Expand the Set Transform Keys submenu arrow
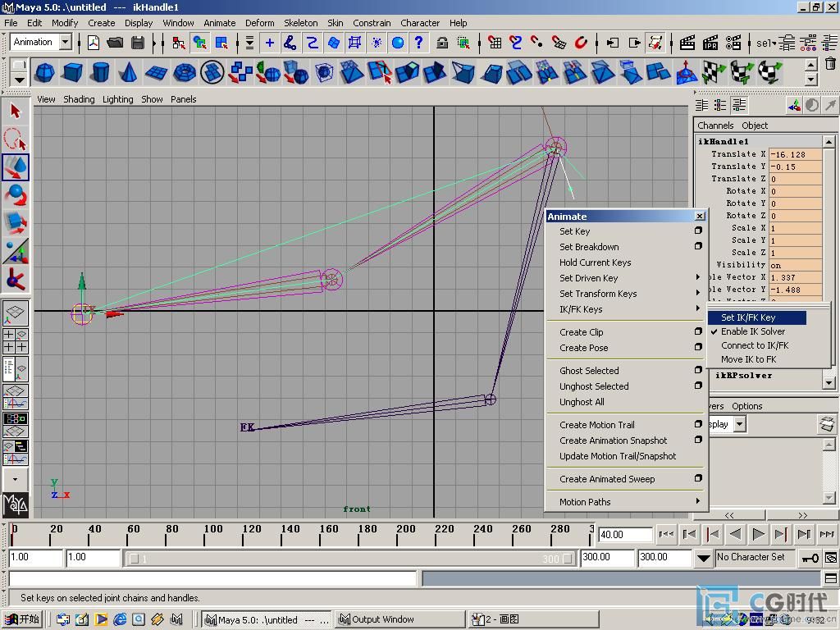Image resolution: width=840 pixels, height=630 pixels. pyautogui.click(x=697, y=293)
